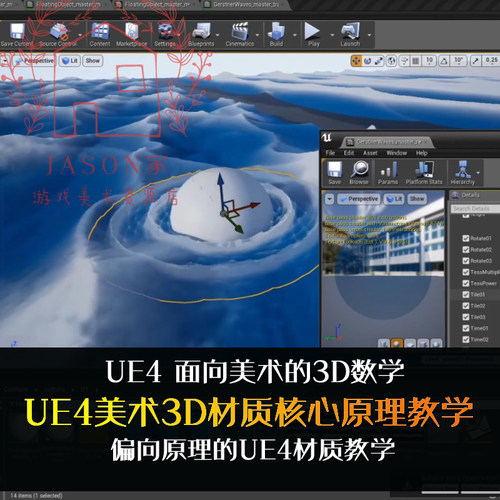Uncheck the TessMultiplier parameter checkbox
The height and width of the screenshot is (500, 500).
pos(466,272)
